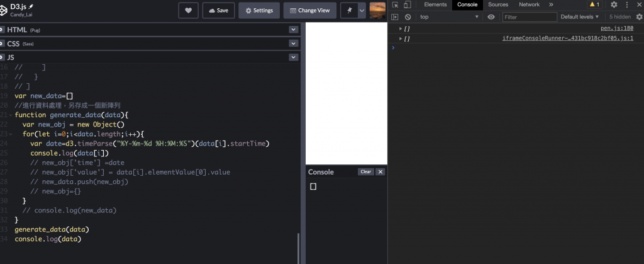Switch to Sources tab in DevTools
The image size is (644, 264).
[x=498, y=4]
